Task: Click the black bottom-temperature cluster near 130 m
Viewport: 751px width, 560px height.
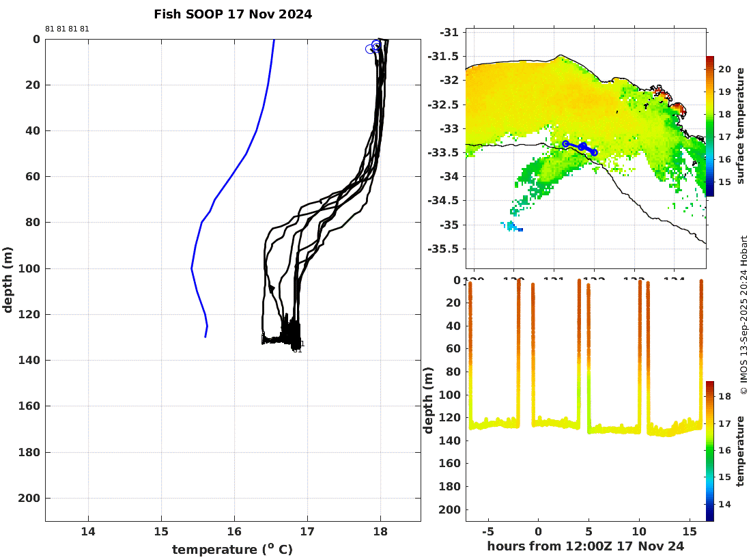Action: click(x=283, y=335)
